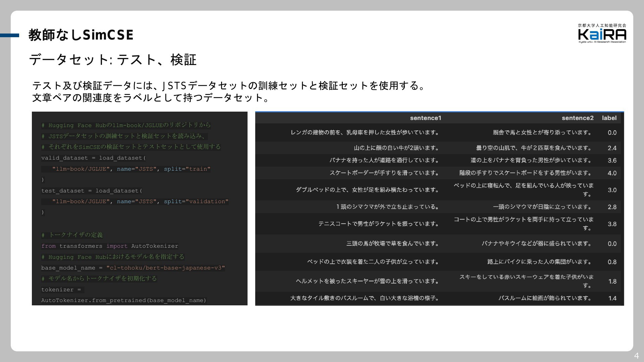Click code AutoTokenizer.from_pretrained(base_model_name)
The height and width of the screenshot is (362, 644).
[124, 300]
